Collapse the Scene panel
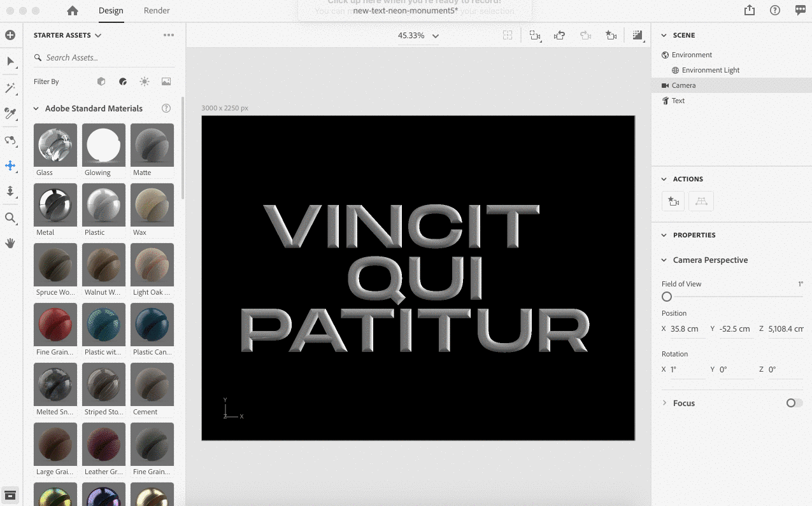 (664, 36)
